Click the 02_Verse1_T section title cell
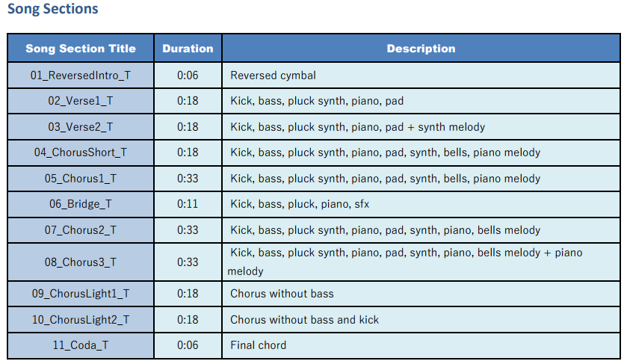627x364 pixels. (x=81, y=101)
